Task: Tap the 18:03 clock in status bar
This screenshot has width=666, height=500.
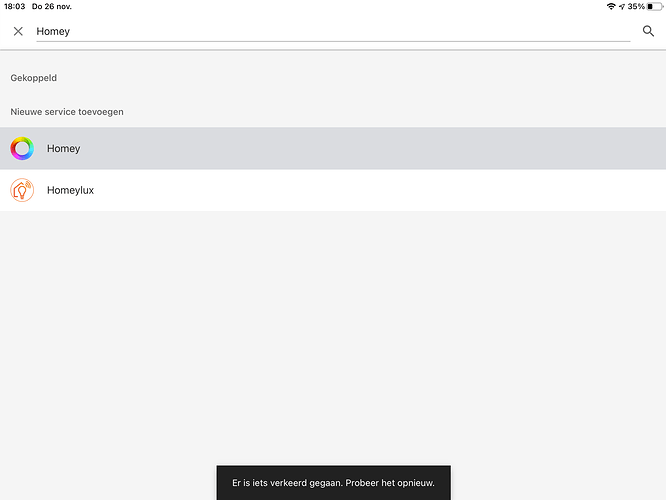Action: pyautogui.click(x=15, y=6)
